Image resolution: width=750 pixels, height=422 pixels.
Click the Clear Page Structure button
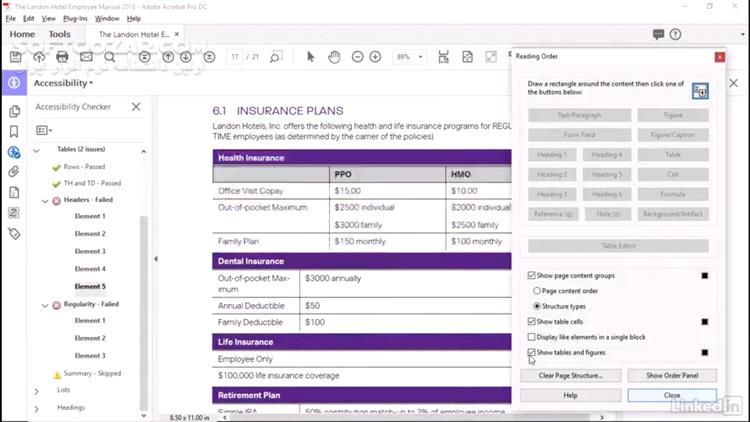570,376
